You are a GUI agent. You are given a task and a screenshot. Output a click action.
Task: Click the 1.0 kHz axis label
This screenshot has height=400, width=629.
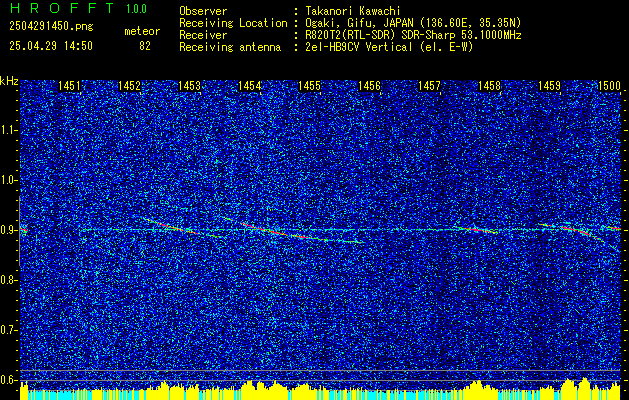8,180
